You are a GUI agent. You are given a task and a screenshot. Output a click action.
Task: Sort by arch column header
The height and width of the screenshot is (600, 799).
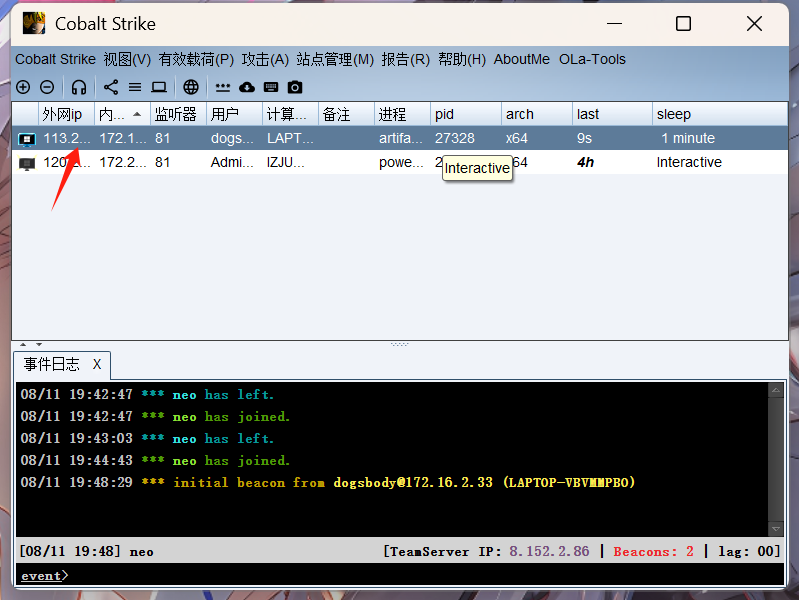537,114
